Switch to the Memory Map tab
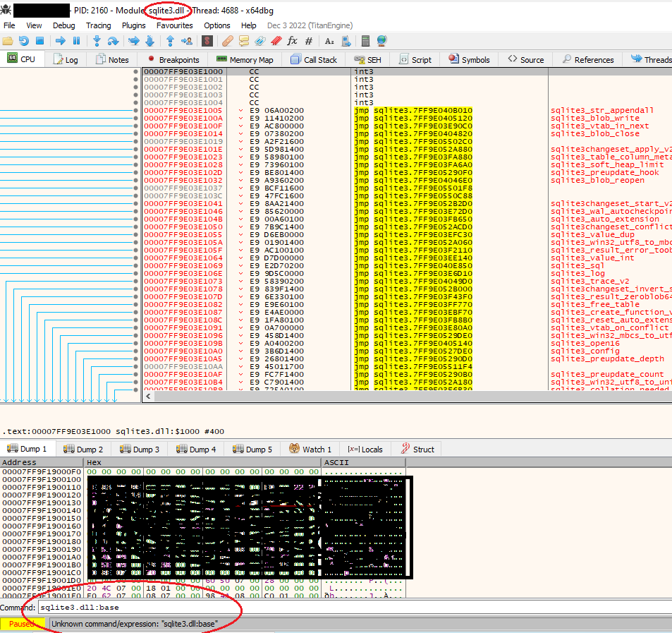 245,59
